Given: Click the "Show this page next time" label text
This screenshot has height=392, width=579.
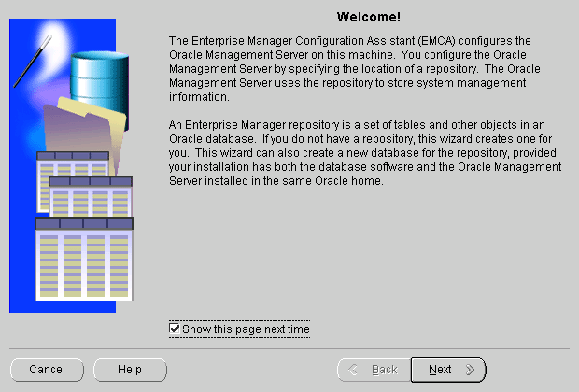Looking at the screenshot, I should [245, 329].
